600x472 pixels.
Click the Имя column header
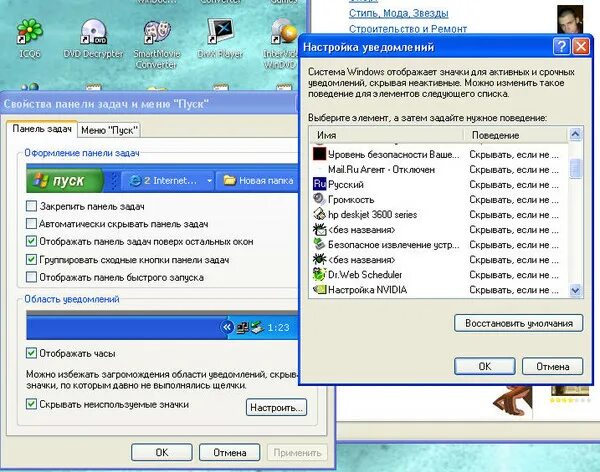pos(386,135)
